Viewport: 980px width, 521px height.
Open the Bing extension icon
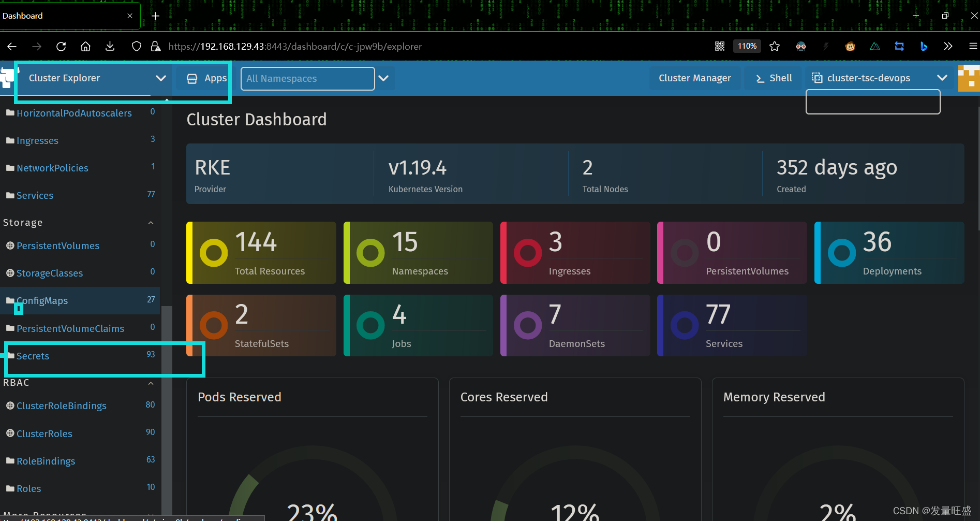924,47
